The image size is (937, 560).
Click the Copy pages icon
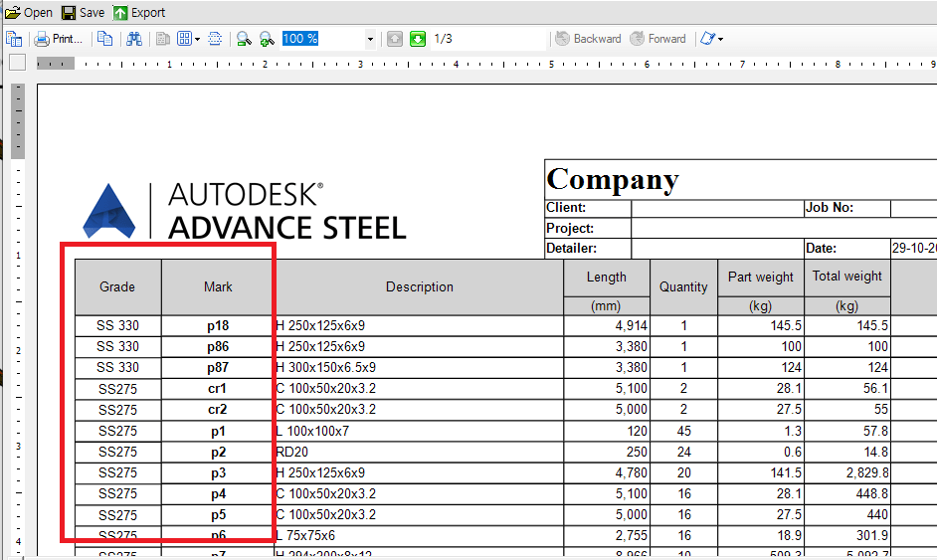click(x=105, y=39)
